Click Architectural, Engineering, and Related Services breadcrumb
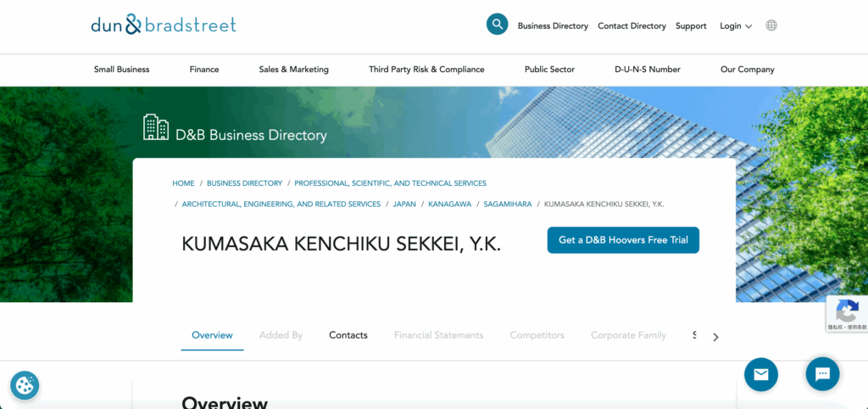Image resolution: width=868 pixels, height=409 pixels. click(x=281, y=204)
